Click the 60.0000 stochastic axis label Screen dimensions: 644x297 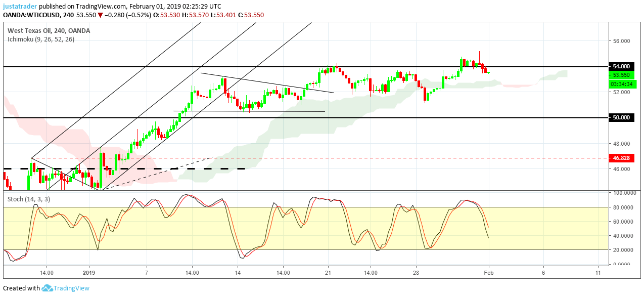point(622,221)
